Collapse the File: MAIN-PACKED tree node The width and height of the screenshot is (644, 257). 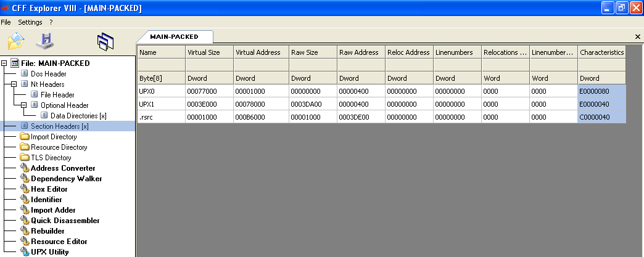click(x=4, y=63)
